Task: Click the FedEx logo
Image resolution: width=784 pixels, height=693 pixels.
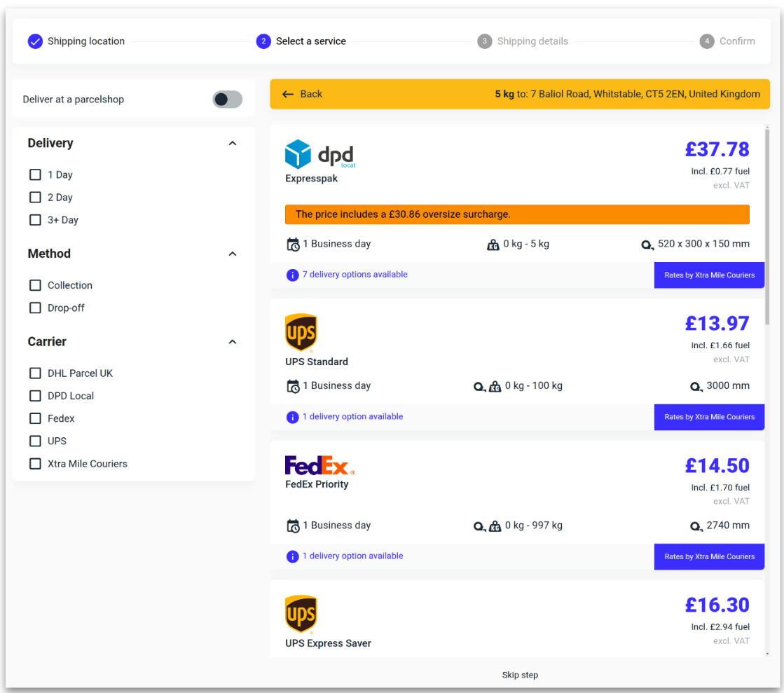Action: coord(319,465)
